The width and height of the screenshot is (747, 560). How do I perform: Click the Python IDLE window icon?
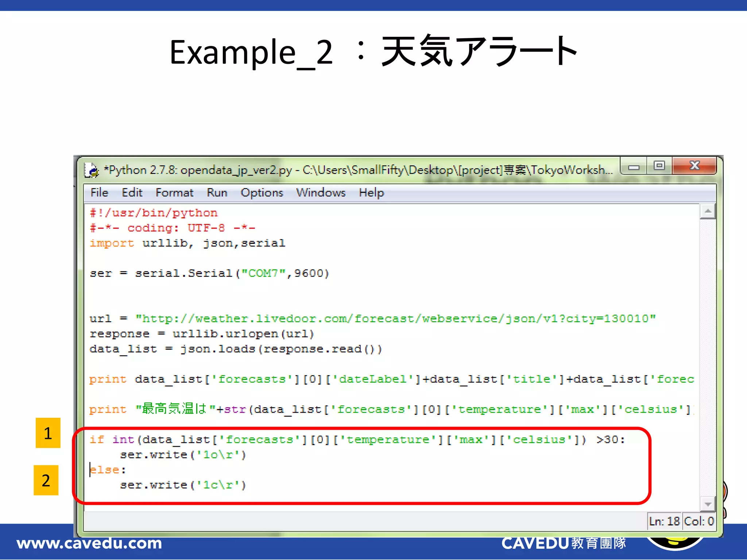pos(92,170)
